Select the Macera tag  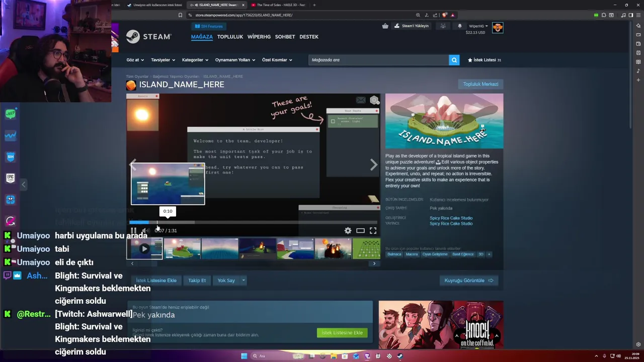click(x=412, y=254)
